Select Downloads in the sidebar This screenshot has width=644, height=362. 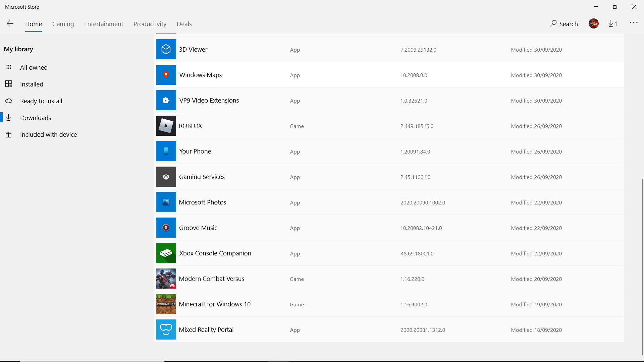point(36,118)
